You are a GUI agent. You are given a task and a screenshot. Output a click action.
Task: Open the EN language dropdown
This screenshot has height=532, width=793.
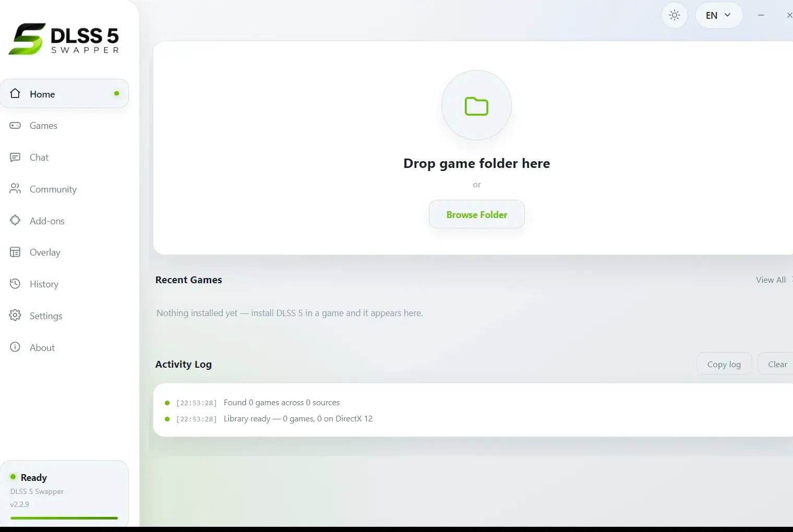(718, 15)
